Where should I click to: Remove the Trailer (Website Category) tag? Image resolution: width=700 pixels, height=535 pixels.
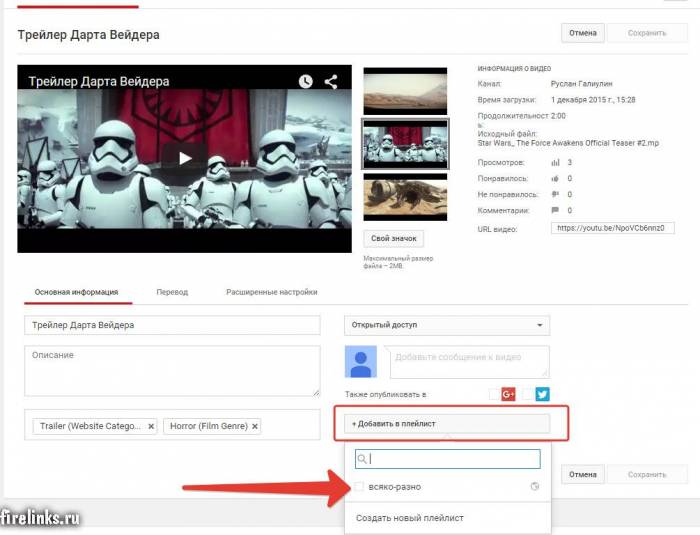click(x=151, y=426)
